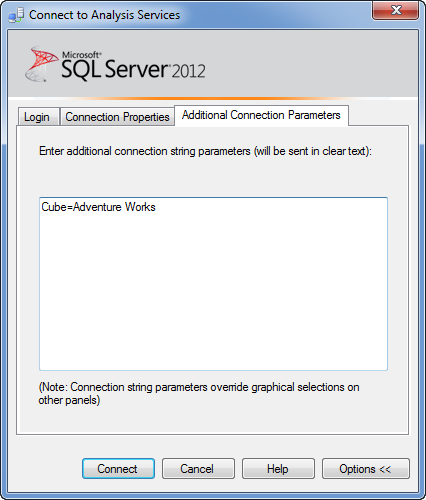The image size is (426, 500).
Task: Cancel the connection dialog
Action: (198, 469)
